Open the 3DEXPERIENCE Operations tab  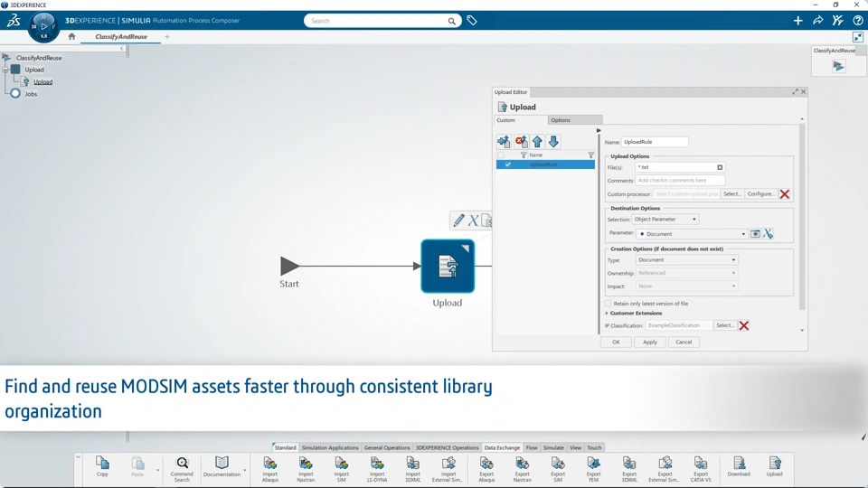coord(448,447)
